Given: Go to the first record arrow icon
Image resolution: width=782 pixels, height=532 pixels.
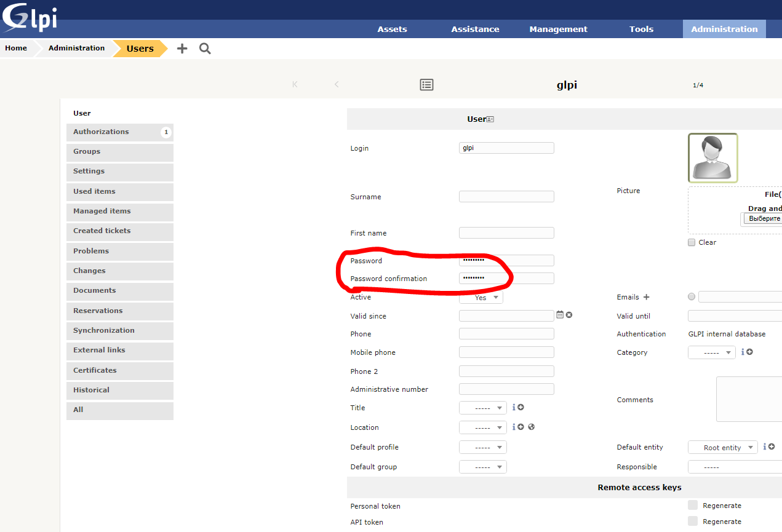Looking at the screenshot, I should pos(295,84).
